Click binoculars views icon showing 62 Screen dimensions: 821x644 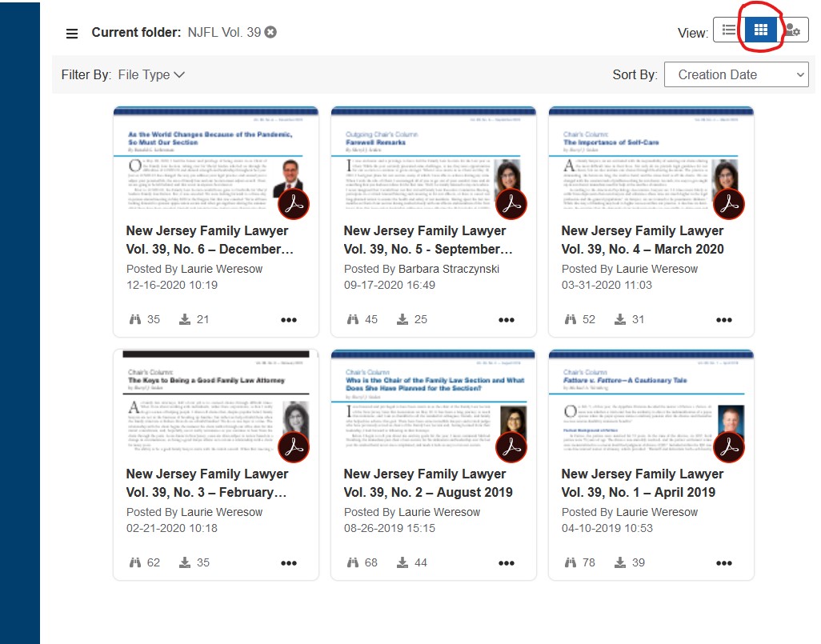(135, 562)
